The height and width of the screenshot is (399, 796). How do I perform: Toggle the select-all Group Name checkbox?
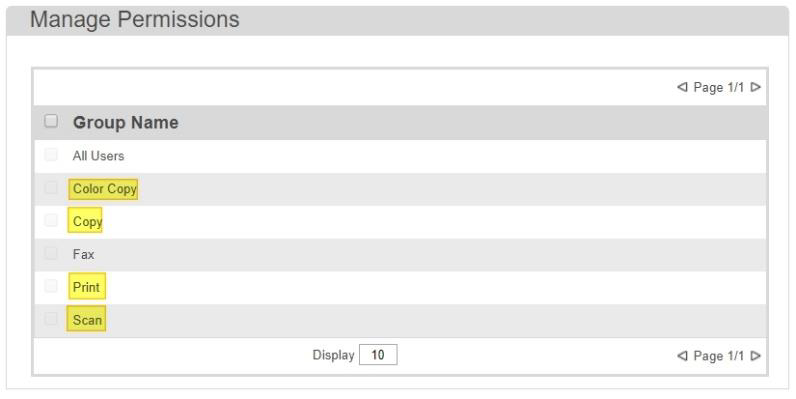coord(51,121)
